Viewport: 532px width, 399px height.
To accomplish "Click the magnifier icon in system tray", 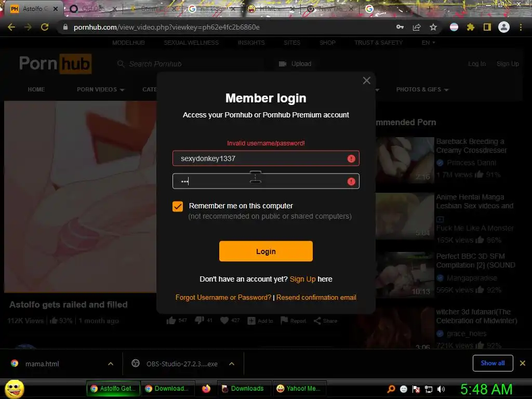I will pos(391,389).
